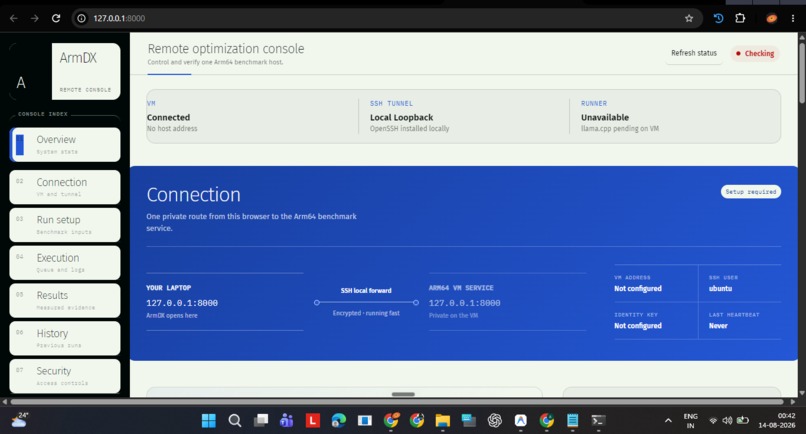The image size is (806, 434).
Task: Open the ChatGPT app on the taskbar
Action: coord(494,421)
